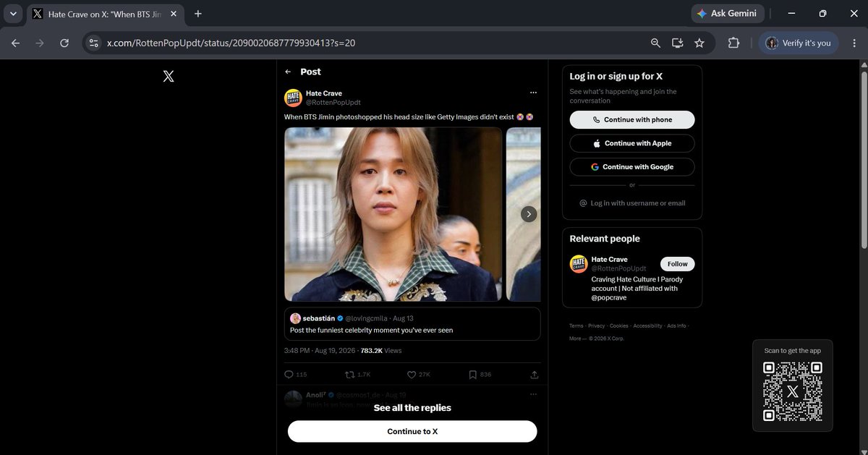This screenshot has width=868, height=455.
Task: Click Log in or sign up for X heading
Action: 616,76
